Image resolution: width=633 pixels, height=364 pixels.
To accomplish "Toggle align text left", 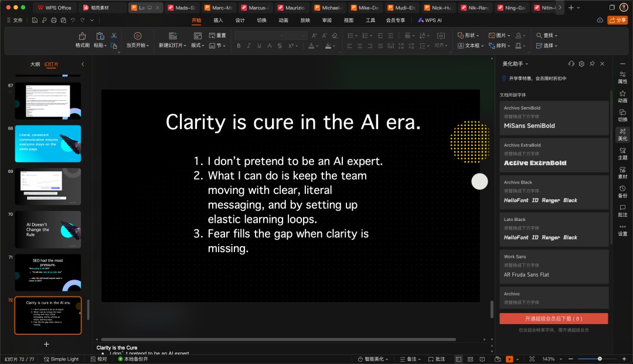I will 349,46.
